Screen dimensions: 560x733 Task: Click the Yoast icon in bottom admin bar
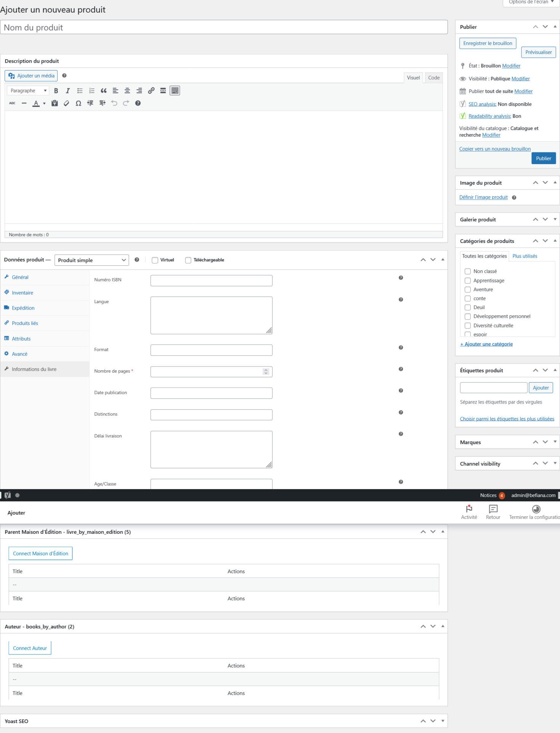pos(8,495)
